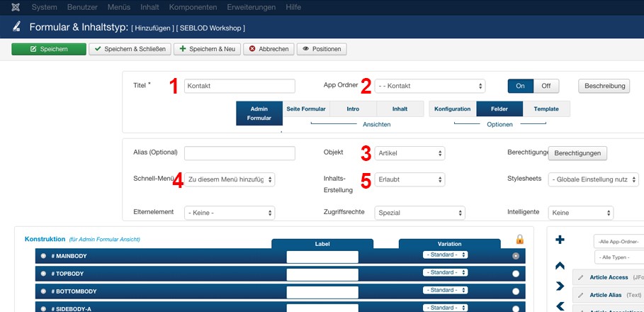Click the Beschreibung button
This screenshot has height=312, width=644.
[604, 86]
